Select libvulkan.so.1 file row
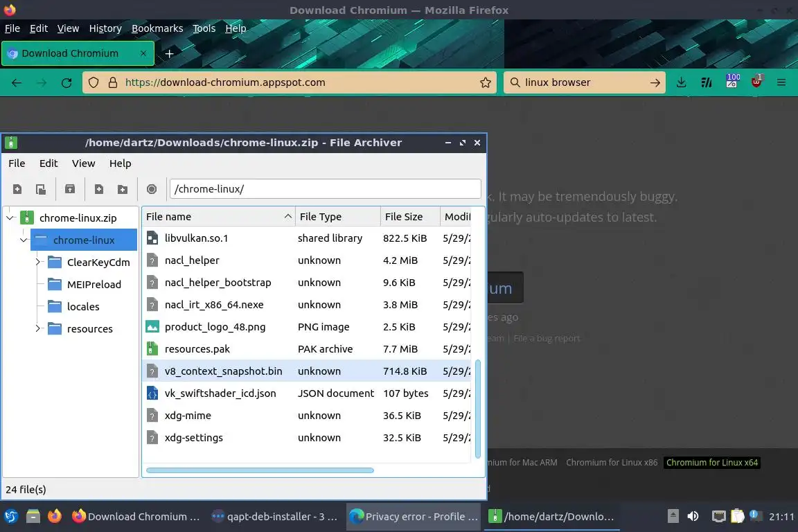This screenshot has width=798, height=532. click(308, 238)
